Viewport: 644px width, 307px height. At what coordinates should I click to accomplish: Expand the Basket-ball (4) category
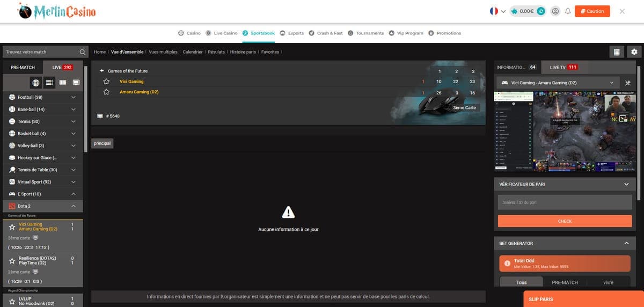(x=74, y=134)
